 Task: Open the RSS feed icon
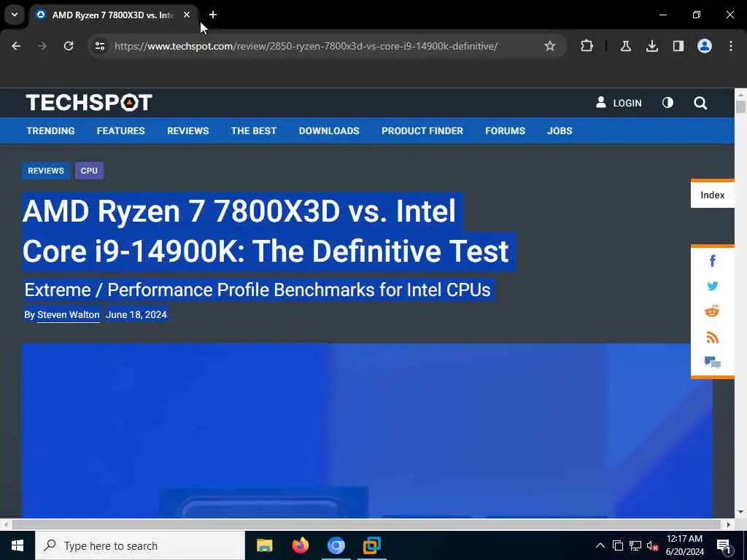712,337
